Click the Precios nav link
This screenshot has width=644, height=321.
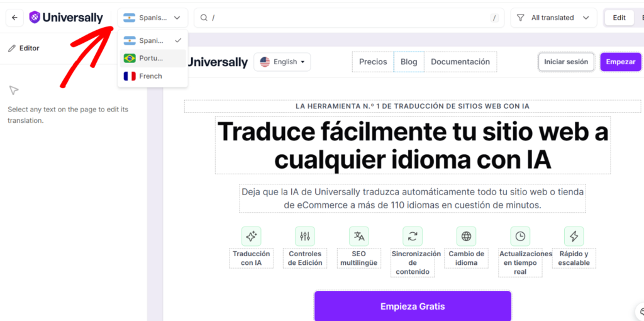(x=373, y=62)
